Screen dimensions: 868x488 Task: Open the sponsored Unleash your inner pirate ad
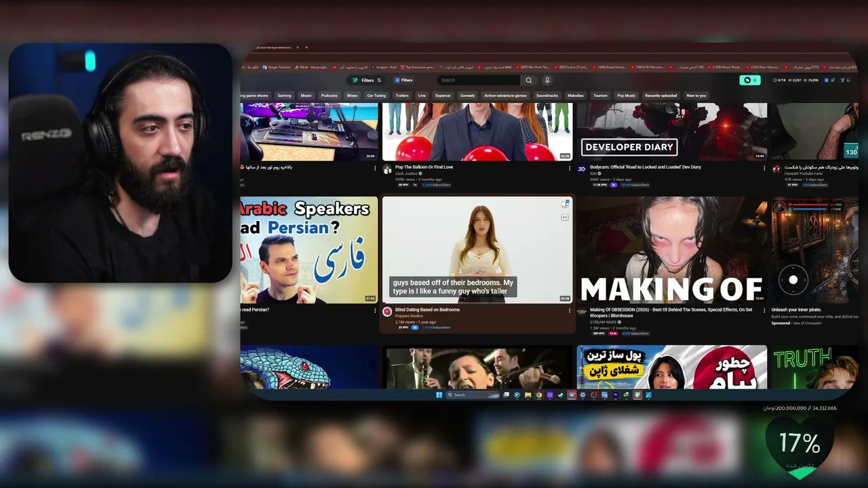(x=797, y=310)
